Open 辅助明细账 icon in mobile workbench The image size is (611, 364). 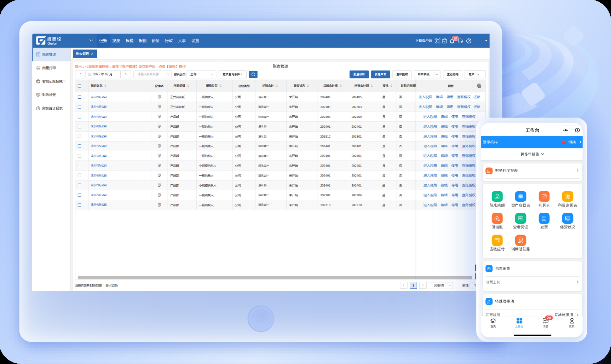520,241
